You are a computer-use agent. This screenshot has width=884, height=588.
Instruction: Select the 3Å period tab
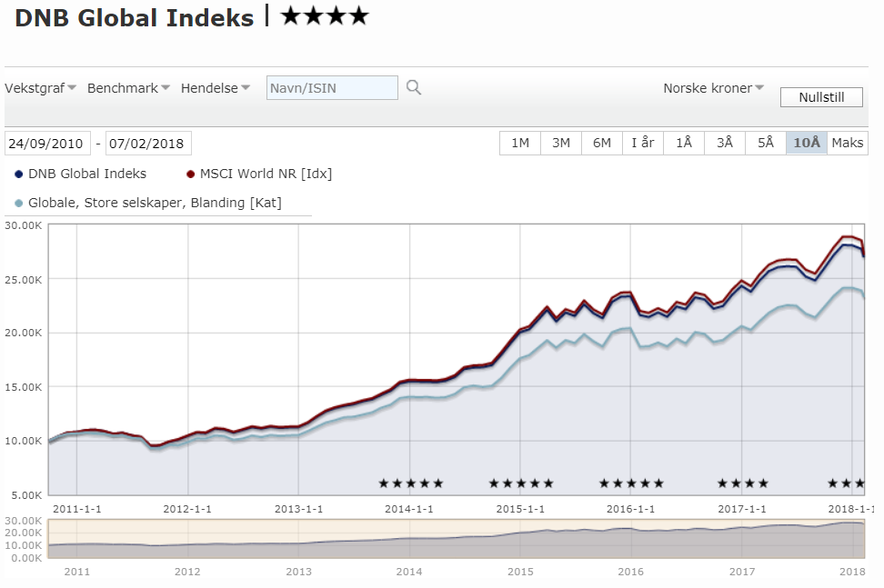pyautogui.click(x=725, y=143)
